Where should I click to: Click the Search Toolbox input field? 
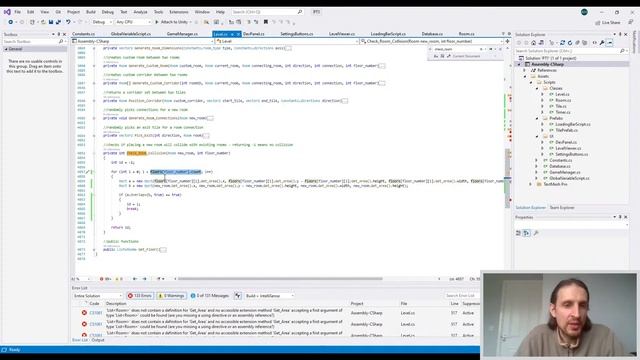(x=34, y=41)
